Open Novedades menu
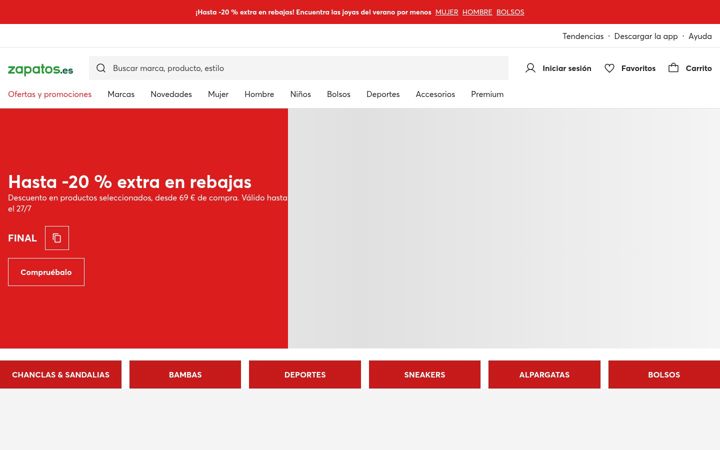The image size is (720, 450). (x=171, y=94)
